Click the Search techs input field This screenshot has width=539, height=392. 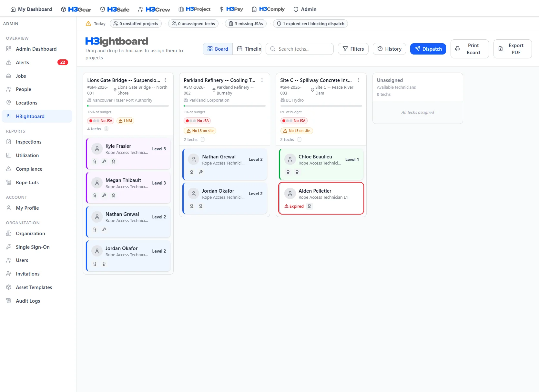[x=300, y=49]
